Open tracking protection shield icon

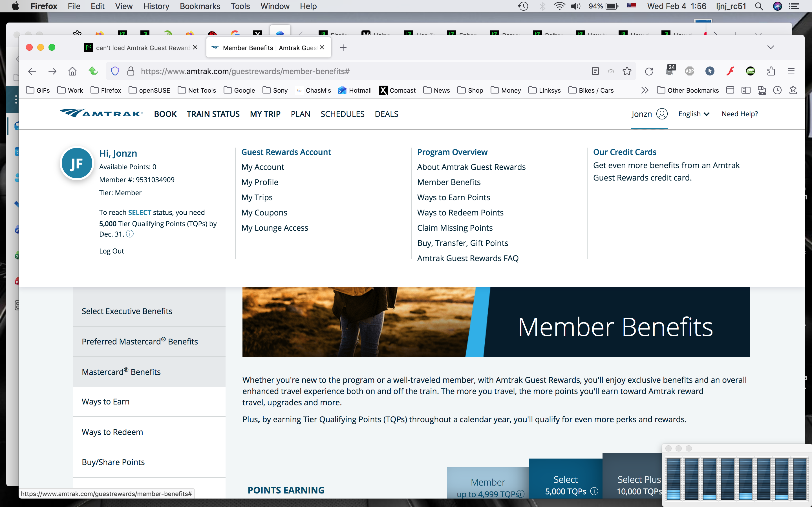click(115, 71)
